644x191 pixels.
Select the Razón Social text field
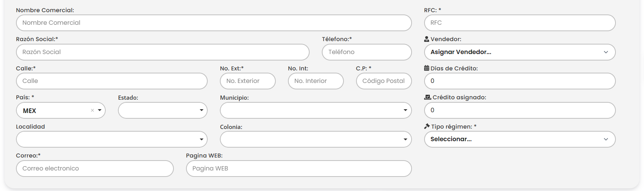(x=162, y=52)
